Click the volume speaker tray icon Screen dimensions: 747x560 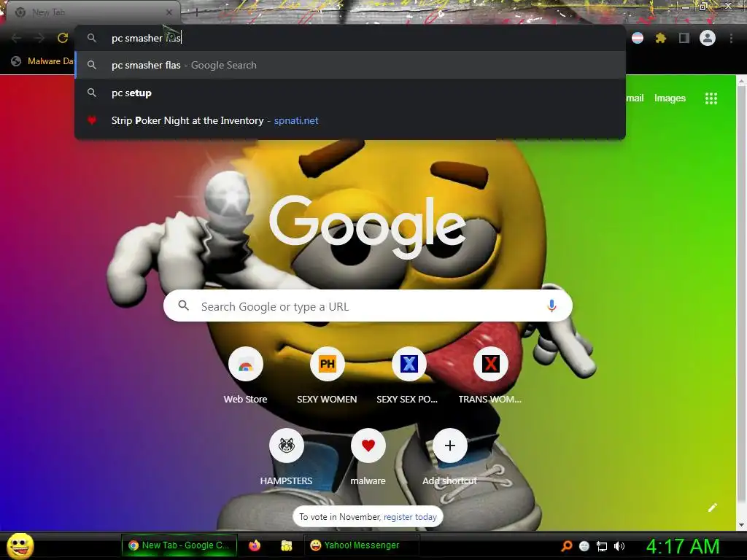[x=619, y=545]
